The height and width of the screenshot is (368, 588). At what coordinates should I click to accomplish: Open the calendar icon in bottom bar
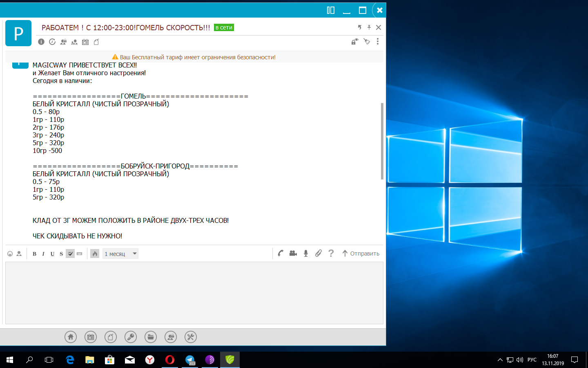click(91, 337)
